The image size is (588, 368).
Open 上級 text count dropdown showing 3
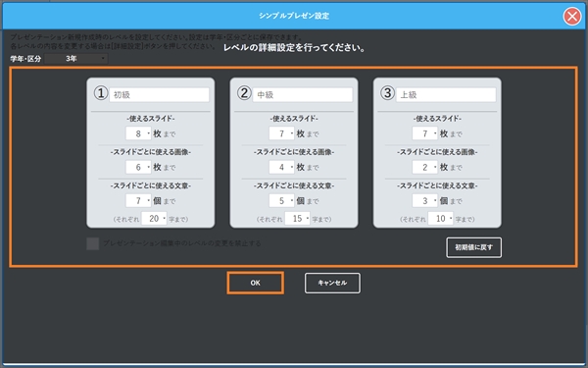[x=425, y=200]
